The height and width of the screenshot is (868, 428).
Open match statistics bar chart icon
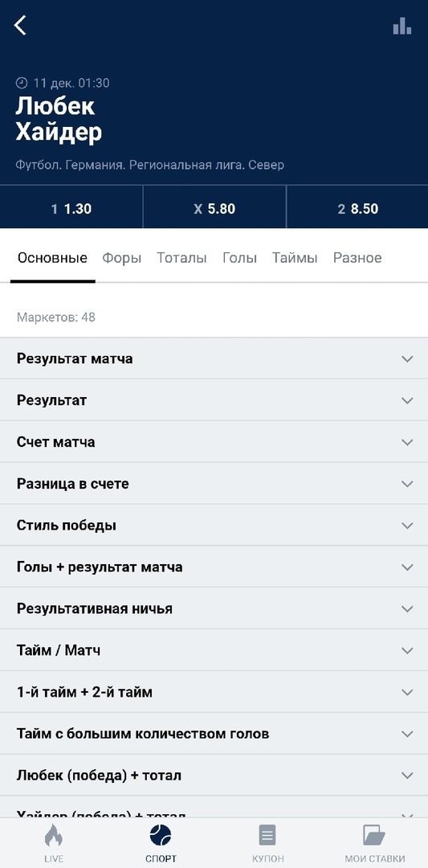click(402, 26)
